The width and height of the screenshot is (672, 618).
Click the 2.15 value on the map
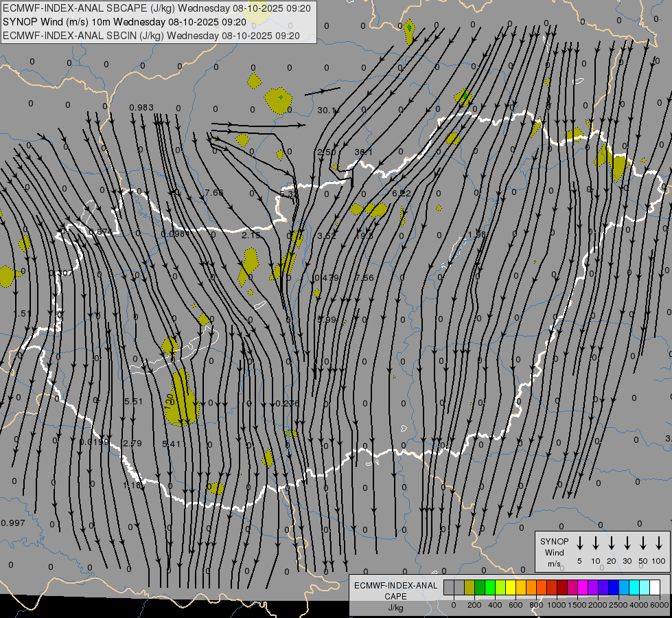(x=251, y=235)
